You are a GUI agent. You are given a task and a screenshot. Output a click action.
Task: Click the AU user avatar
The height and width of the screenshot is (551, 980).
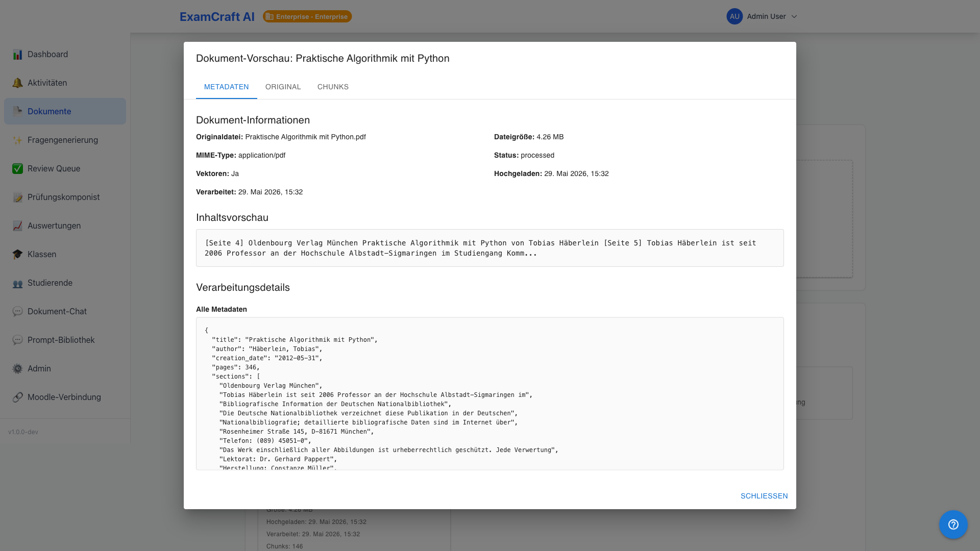(734, 16)
